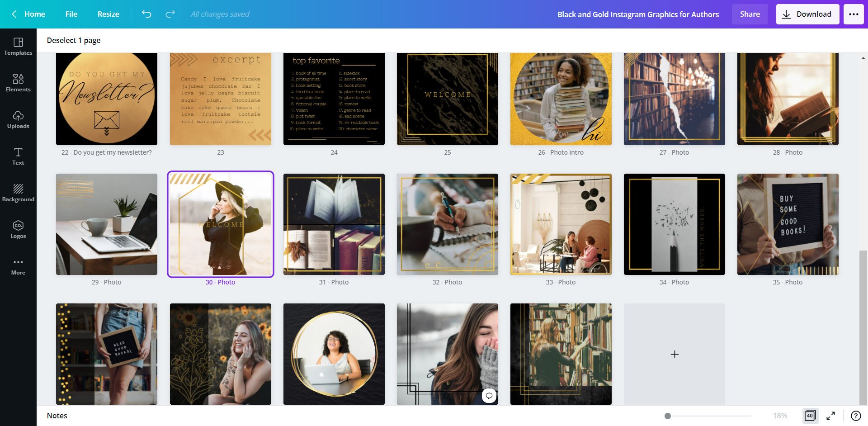The width and height of the screenshot is (868, 426).
Task: Open the File menu
Action: tap(71, 14)
